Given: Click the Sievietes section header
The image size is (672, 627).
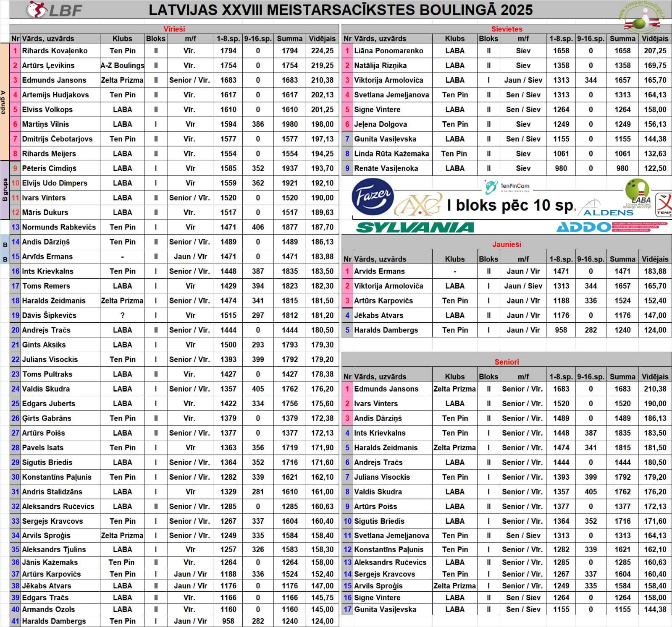Looking at the screenshot, I should coord(507,29).
